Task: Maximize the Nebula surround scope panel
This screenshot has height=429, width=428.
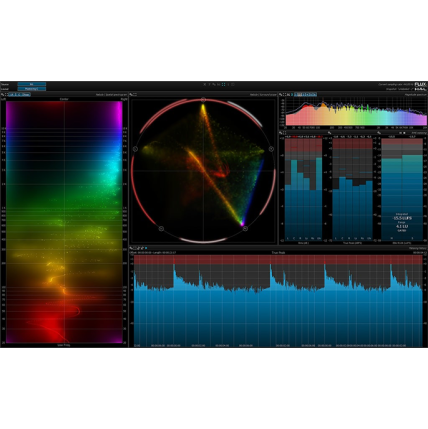Action: click(x=135, y=95)
